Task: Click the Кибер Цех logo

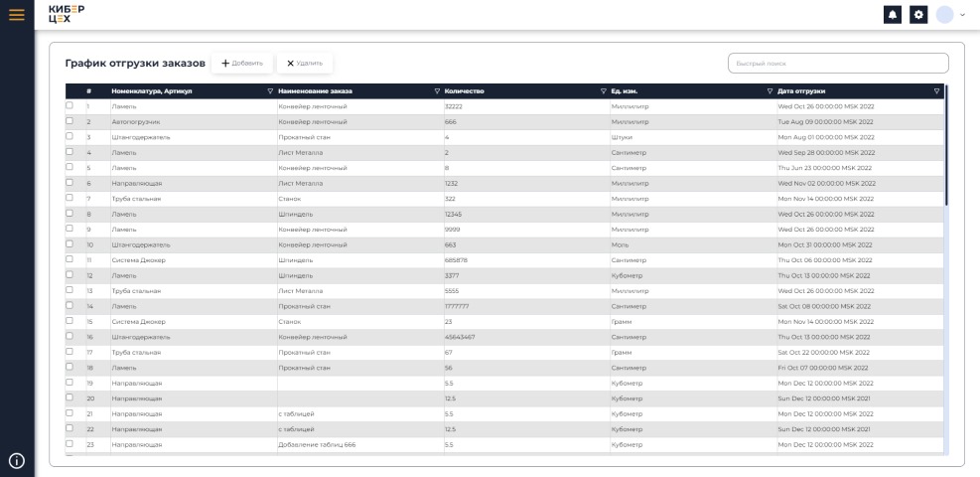Action: [67, 14]
